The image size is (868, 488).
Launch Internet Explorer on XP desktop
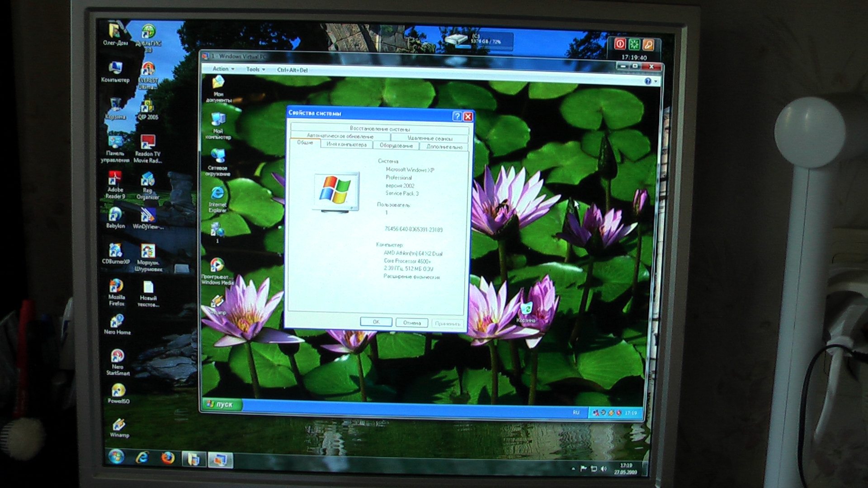[x=217, y=199]
